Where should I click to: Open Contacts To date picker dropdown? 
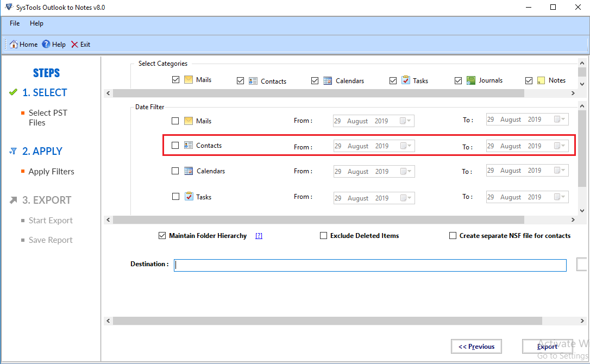pyautogui.click(x=560, y=146)
